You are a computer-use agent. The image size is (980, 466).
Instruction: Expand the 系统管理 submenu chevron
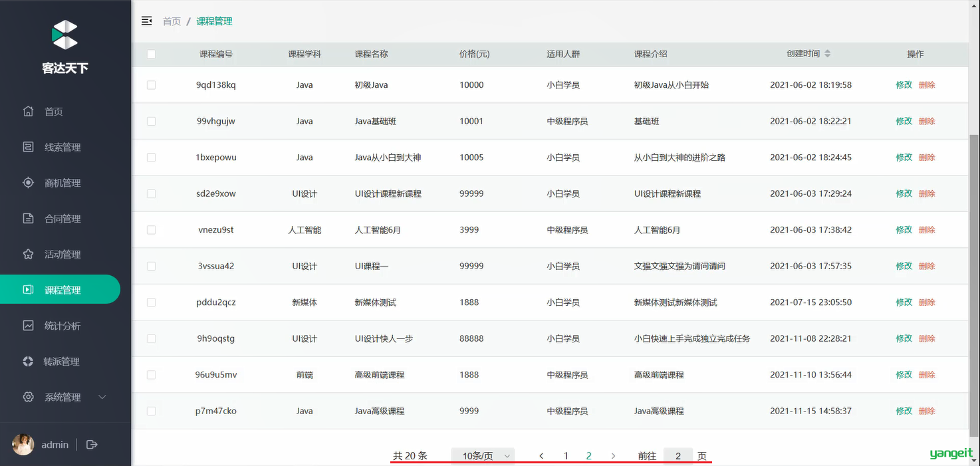102,397
